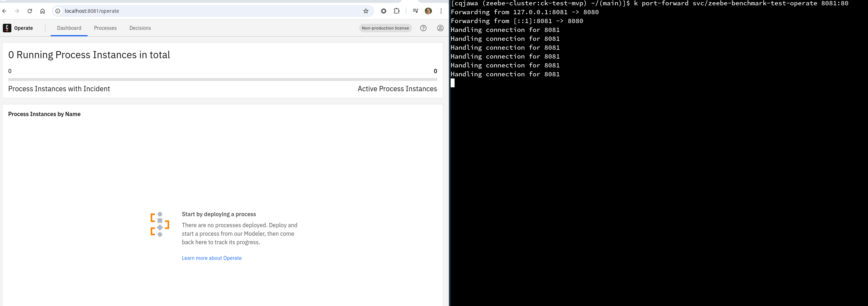Click the browser forward arrow

(17, 11)
